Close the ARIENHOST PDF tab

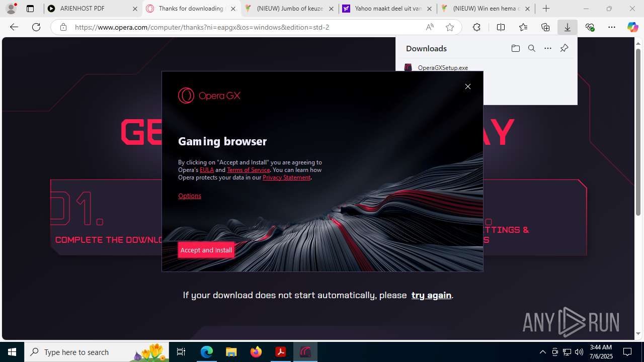pyautogui.click(x=135, y=9)
